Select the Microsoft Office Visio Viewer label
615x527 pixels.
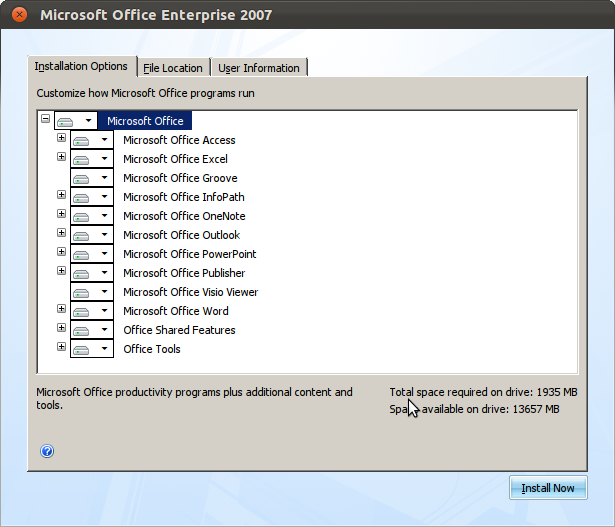pyautogui.click(x=191, y=292)
